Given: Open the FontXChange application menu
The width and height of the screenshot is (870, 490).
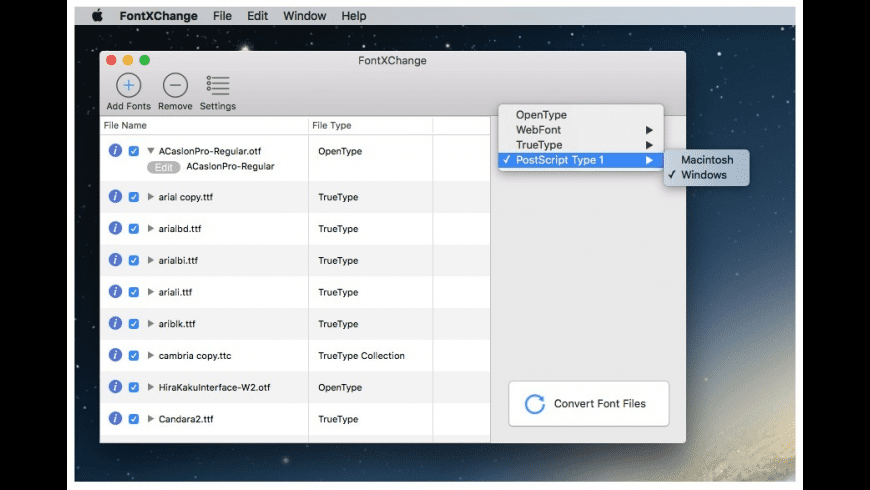Looking at the screenshot, I should (x=158, y=16).
